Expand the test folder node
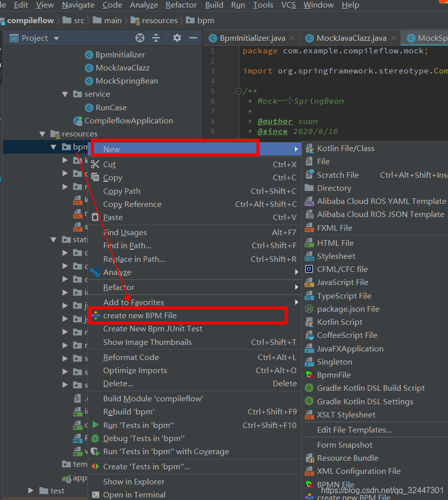The width and height of the screenshot is (448, 500). (30, 490)
